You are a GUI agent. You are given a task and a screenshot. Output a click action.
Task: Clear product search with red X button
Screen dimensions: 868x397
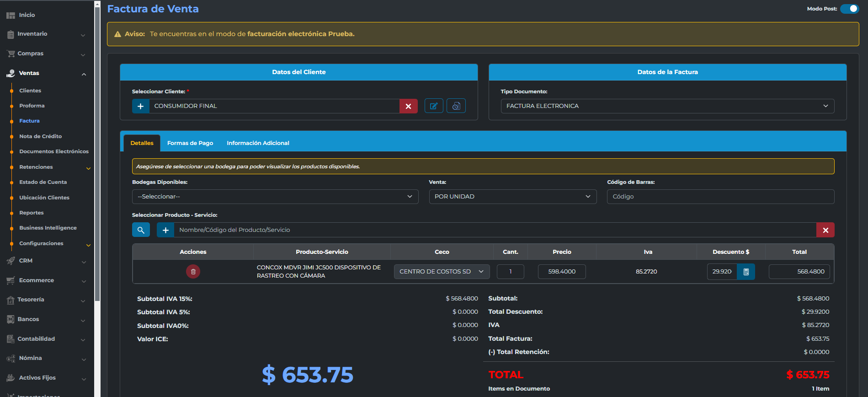(x=825, y=230)
